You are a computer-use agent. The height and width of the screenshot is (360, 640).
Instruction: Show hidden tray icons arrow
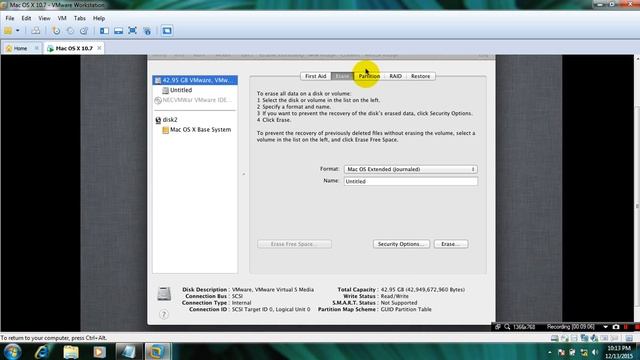[550, 352]
